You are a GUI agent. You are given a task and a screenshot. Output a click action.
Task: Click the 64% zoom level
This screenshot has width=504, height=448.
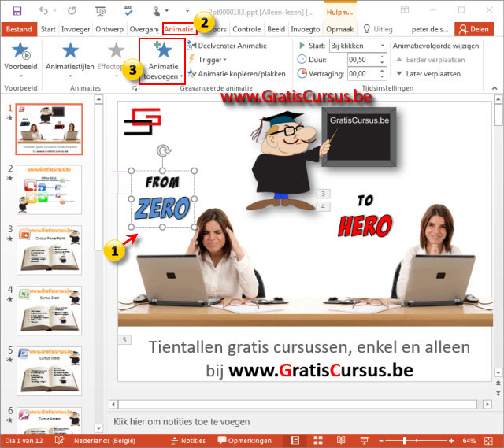(x=469, y=441)
